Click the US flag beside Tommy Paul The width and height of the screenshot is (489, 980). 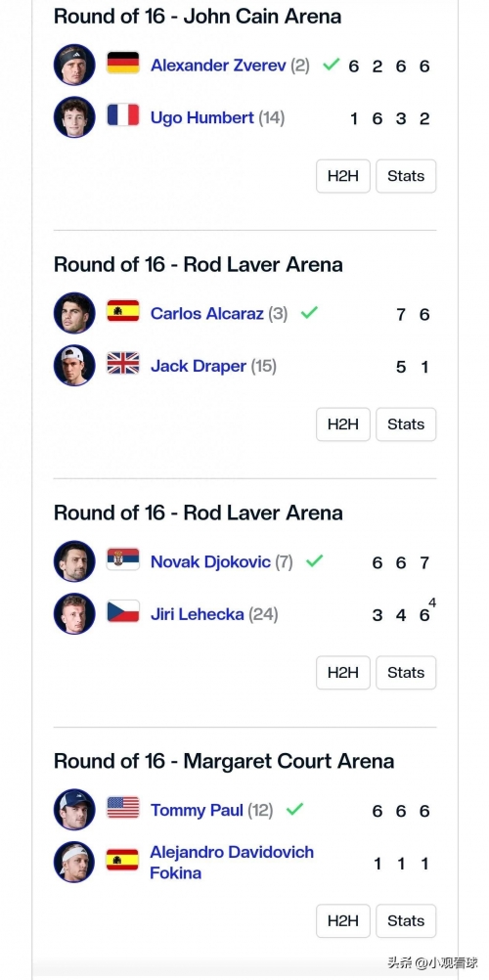[x=123, y=808]
